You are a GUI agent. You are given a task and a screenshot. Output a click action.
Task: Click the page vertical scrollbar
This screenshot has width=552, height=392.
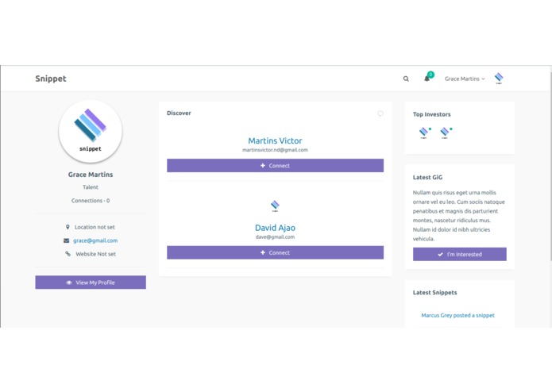pos(550,165)
